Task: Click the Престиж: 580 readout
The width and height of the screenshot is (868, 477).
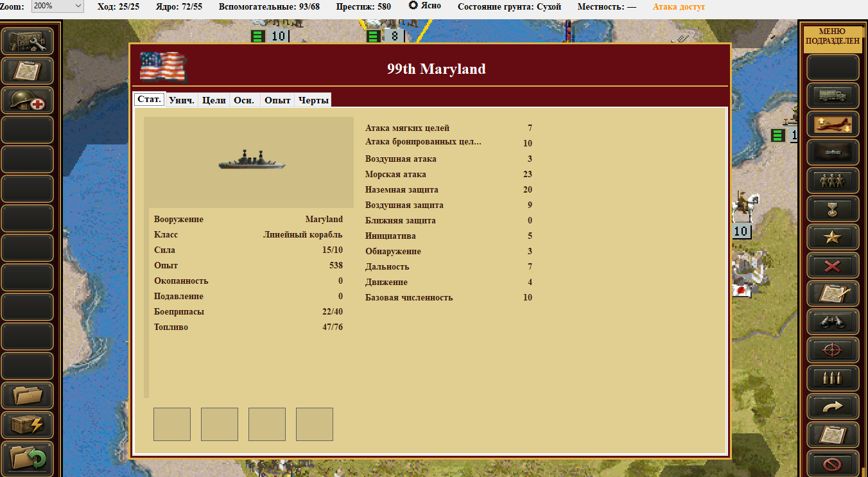Action: (363, 6)
